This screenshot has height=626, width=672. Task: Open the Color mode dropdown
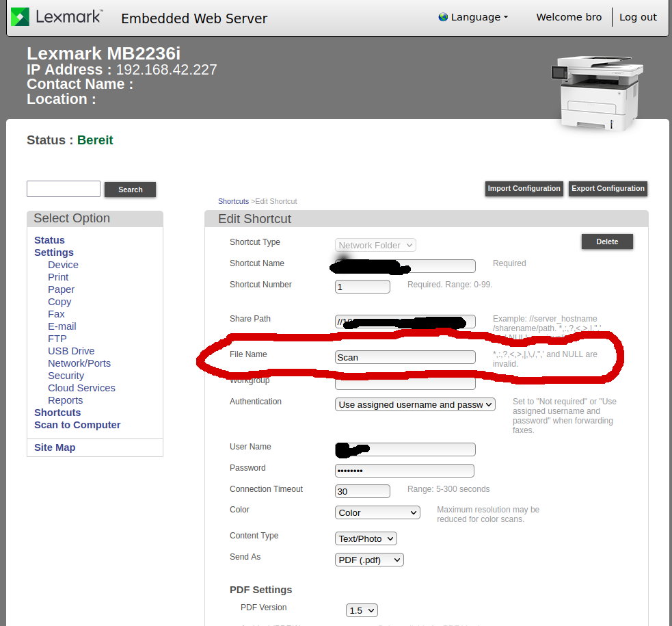(x=377, y=513)
